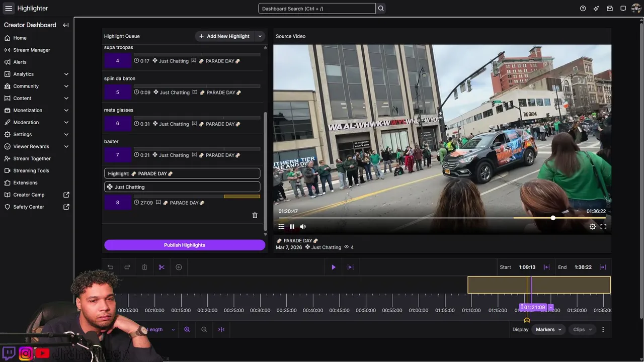The image size is (644, 362).
Task: Click the yellow stream marker icon
Action: tap(527, 320)
